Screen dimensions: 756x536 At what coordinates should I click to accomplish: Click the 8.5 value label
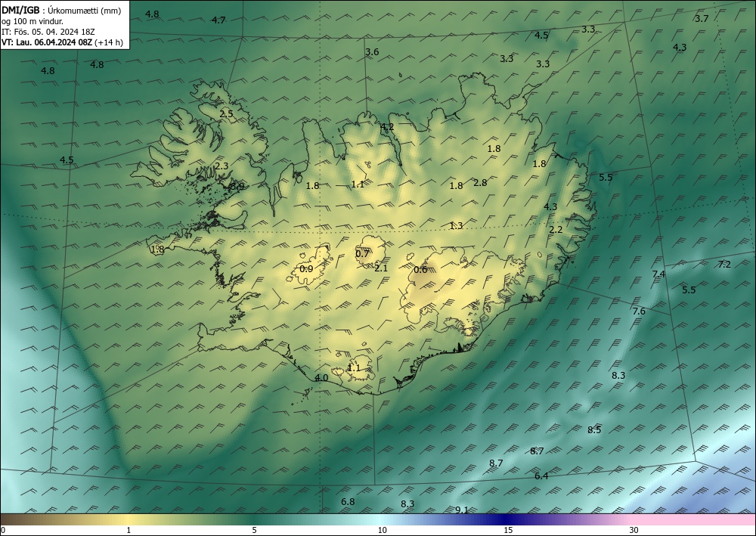(x=594, y=430)
